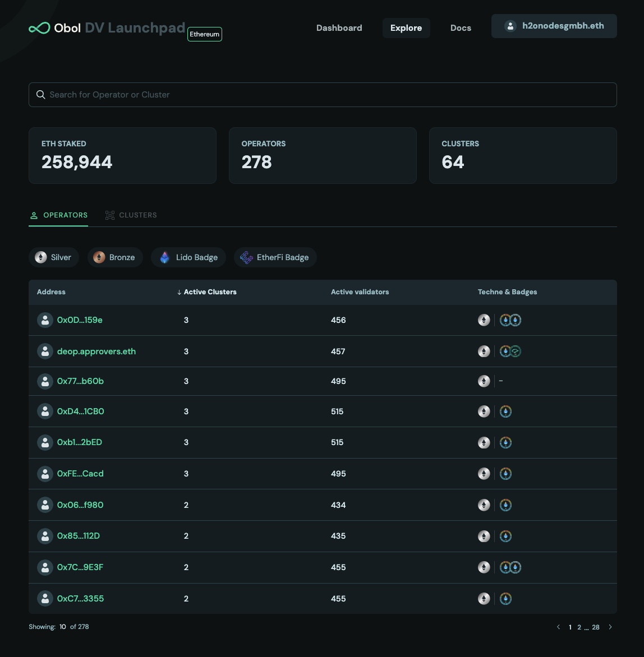Viewport: 644px width, 657px height.
Task: Enable the EtherFi Badge filter
Action: point(275,257)
